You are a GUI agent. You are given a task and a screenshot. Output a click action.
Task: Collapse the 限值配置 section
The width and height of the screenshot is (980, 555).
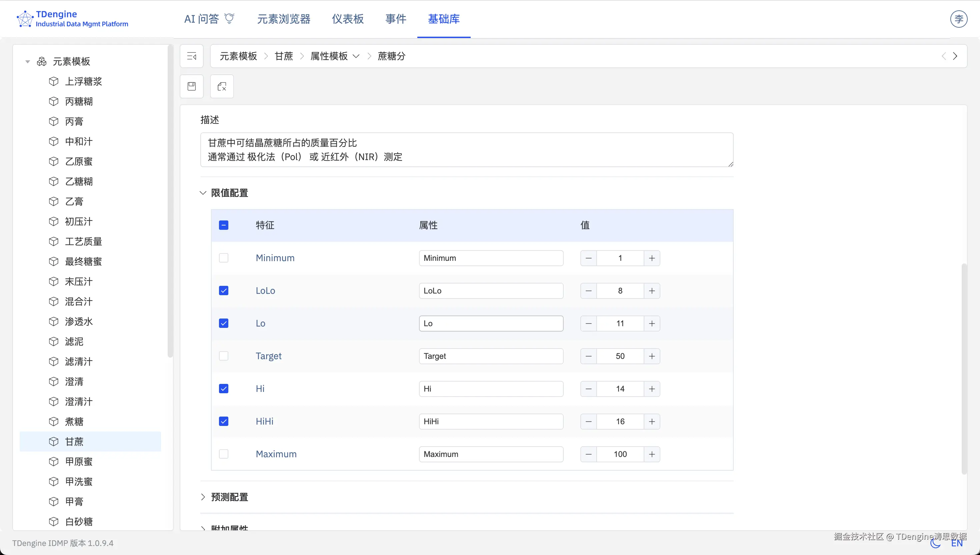(203, 193)
